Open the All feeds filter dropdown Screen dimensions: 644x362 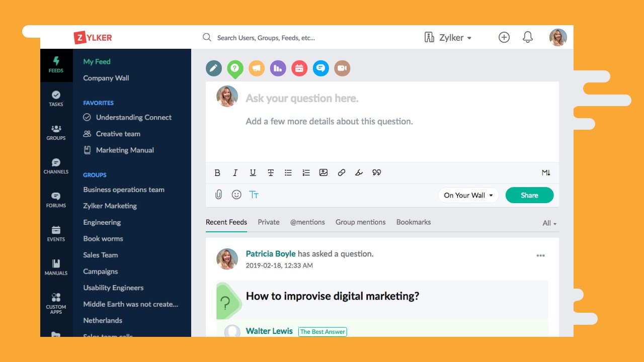[x=549, y=223]
